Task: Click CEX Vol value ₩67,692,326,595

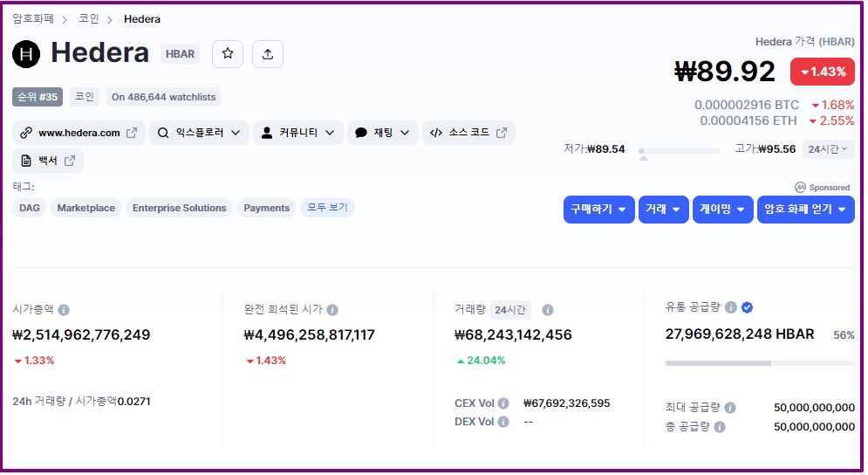Action: point(567,403)
